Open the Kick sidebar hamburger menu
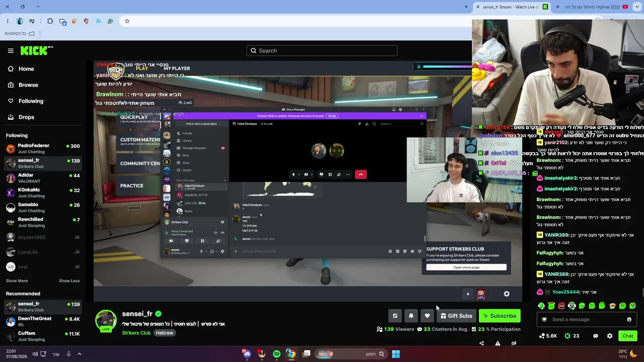 [11, 51]
